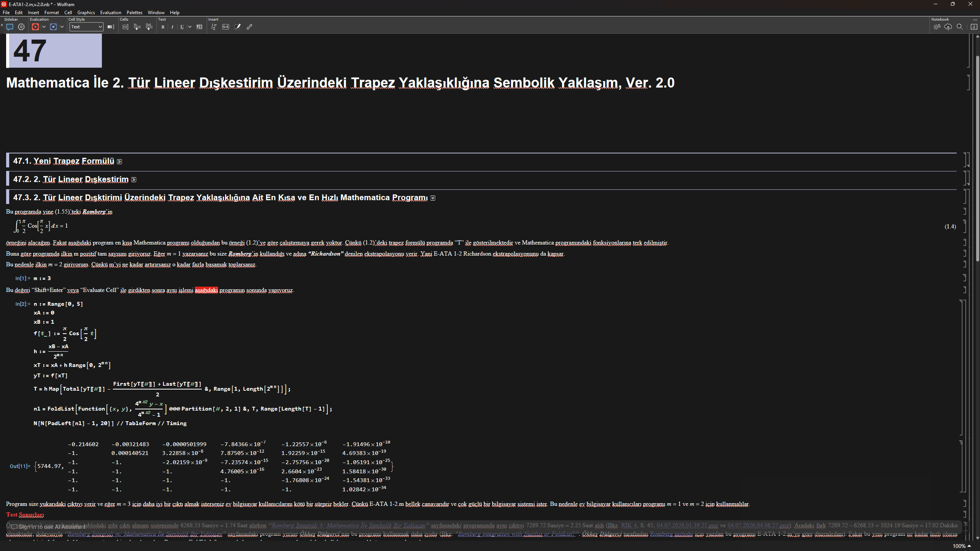
Task: Publish notebook to cloud icon
Action: click(948, 27)
